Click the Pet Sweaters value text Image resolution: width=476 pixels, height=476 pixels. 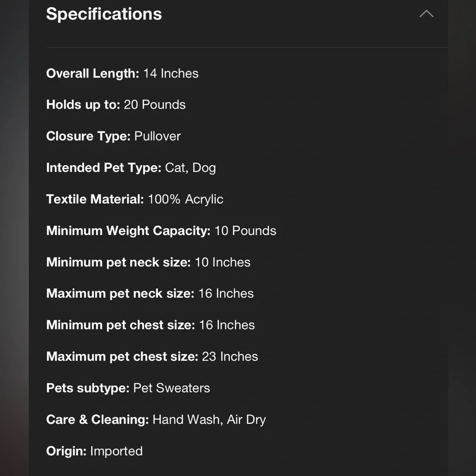171,388
